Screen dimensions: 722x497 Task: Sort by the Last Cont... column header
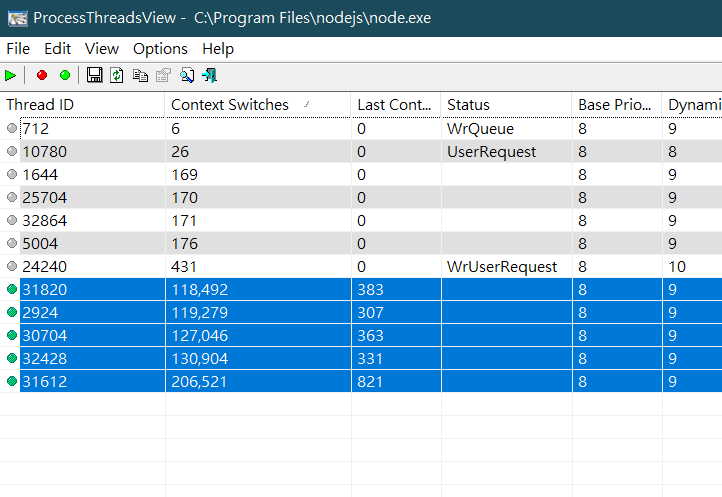(x=396, y=105)
